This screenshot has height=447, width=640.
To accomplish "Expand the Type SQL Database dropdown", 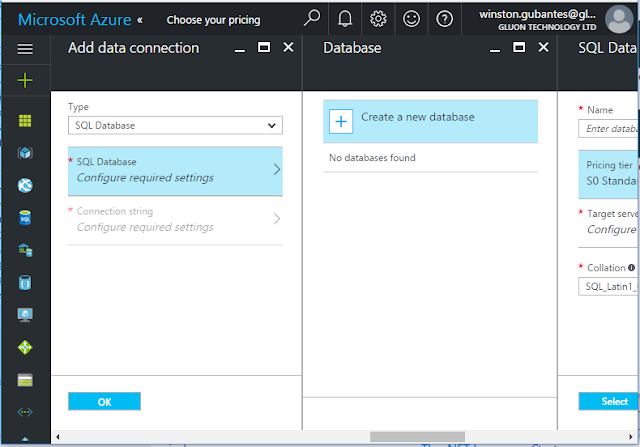I will (175, 125).
